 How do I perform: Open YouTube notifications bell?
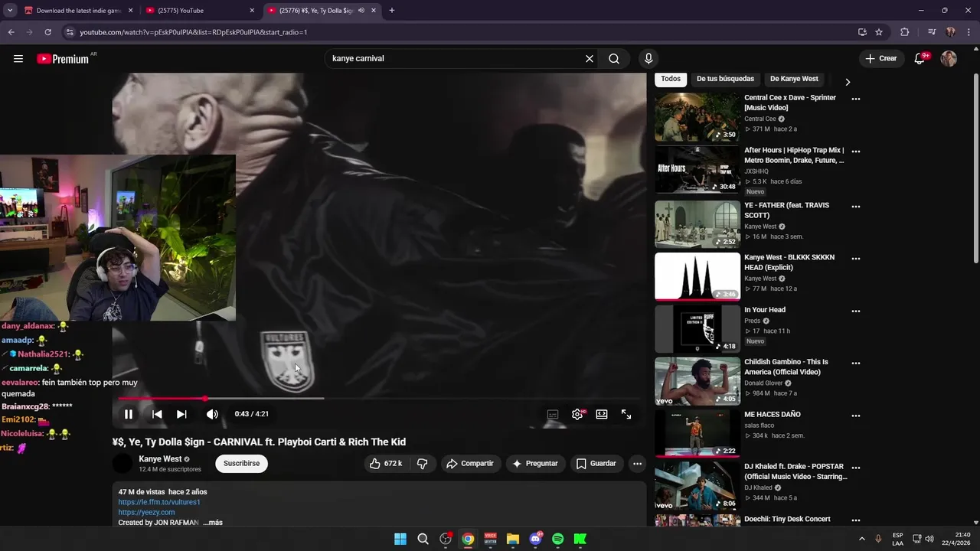click(x=920, y=59)
